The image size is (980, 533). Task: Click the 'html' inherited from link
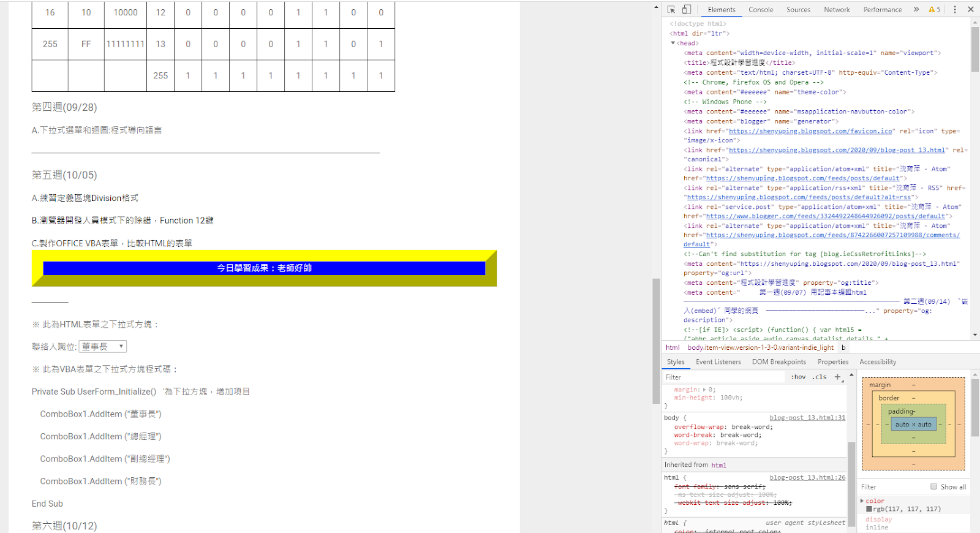coord(718,465)
